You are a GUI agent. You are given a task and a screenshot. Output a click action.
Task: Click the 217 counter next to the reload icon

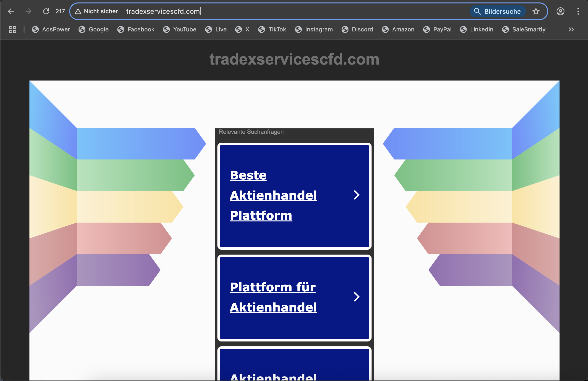[60, 11]
